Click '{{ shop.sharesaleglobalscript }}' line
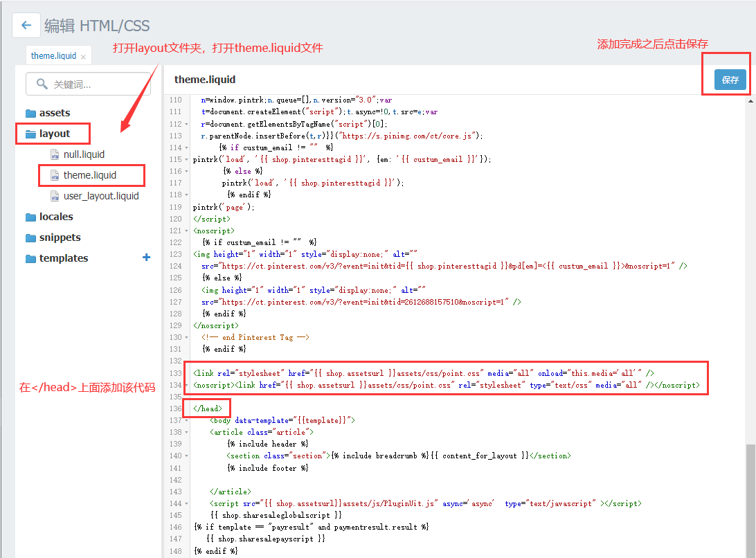This screenshot has width=756, height=558. point(276,515)
